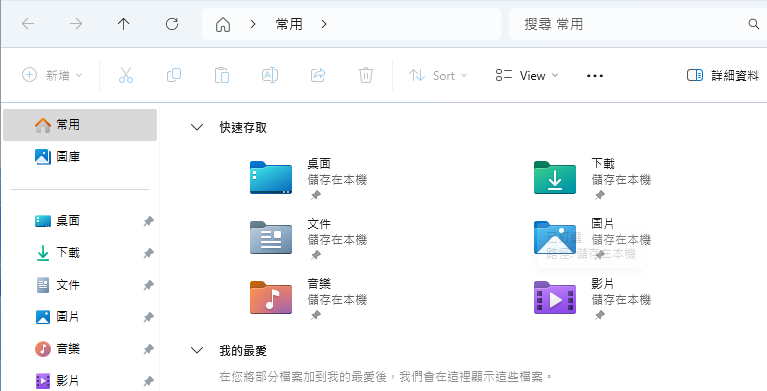The width and height of the screenshot is (767, 391).
Task: Click the Home icon in address bar
Action: (223, 24)
